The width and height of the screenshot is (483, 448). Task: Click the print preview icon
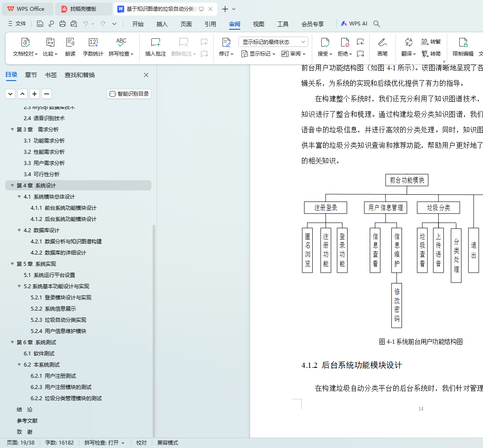[x=74, y=24]
